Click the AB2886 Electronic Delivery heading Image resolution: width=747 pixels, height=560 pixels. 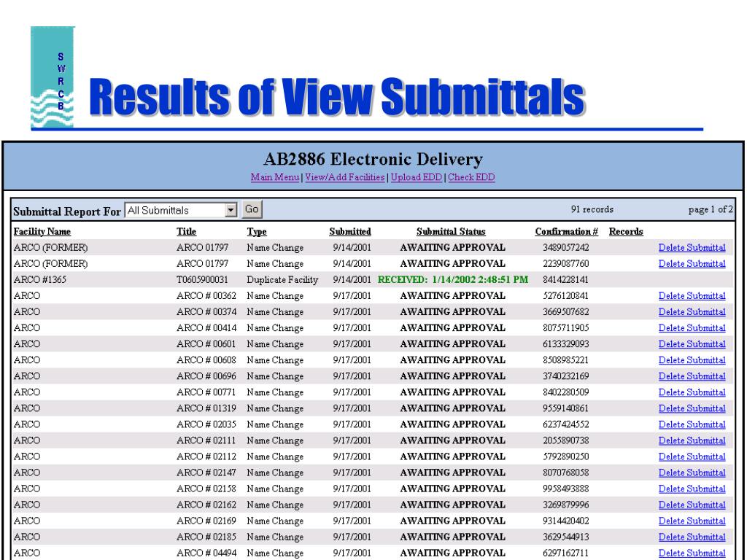373,158
